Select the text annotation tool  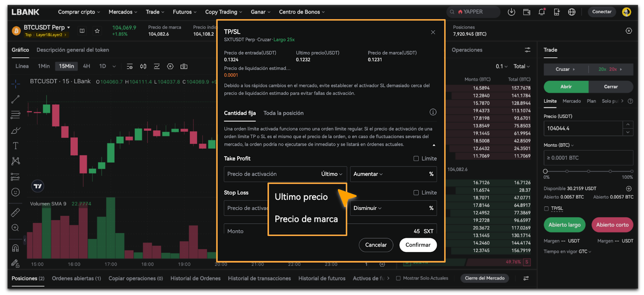(x=16, y=145)
